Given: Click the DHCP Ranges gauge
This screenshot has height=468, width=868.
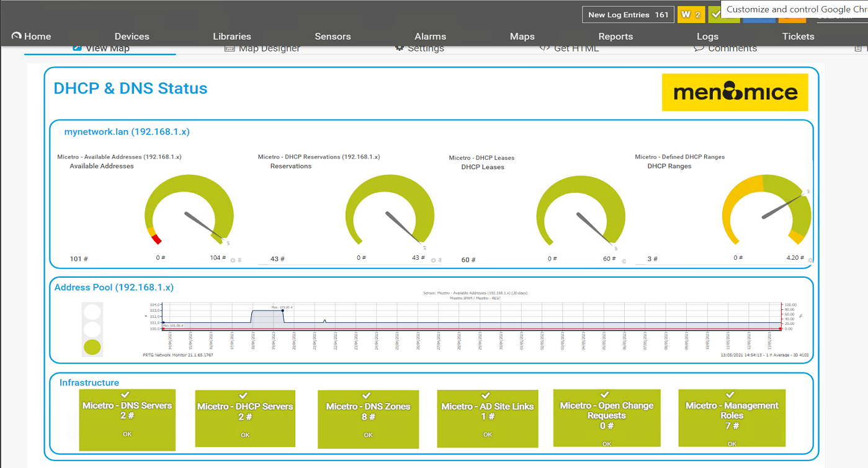Looking at the screenshot, I should point(767,214).
